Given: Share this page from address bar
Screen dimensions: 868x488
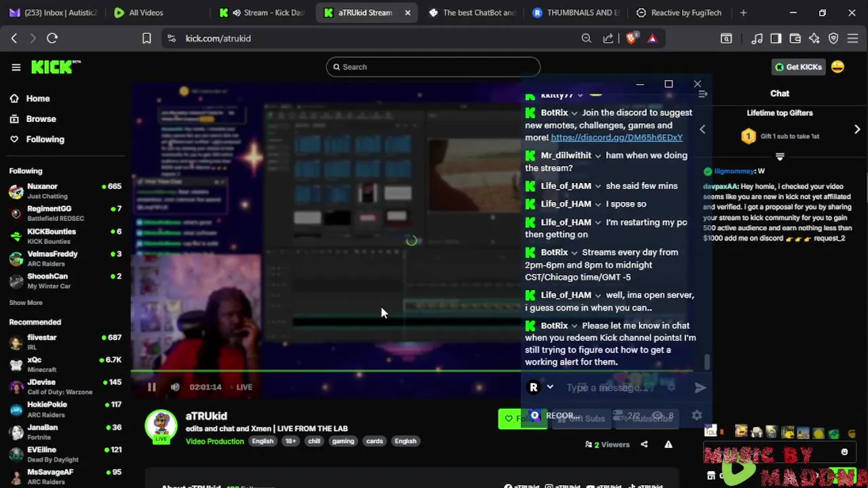Looking at the screenshot, I should (608, 39).
